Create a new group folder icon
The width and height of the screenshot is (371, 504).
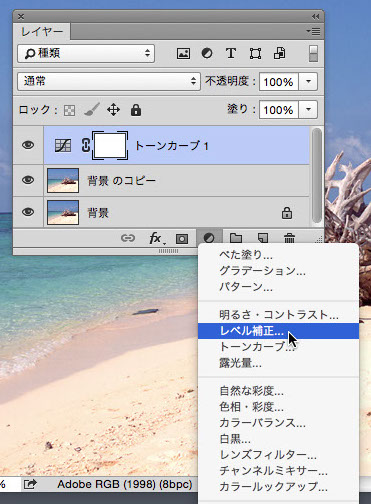coord(236,238)
